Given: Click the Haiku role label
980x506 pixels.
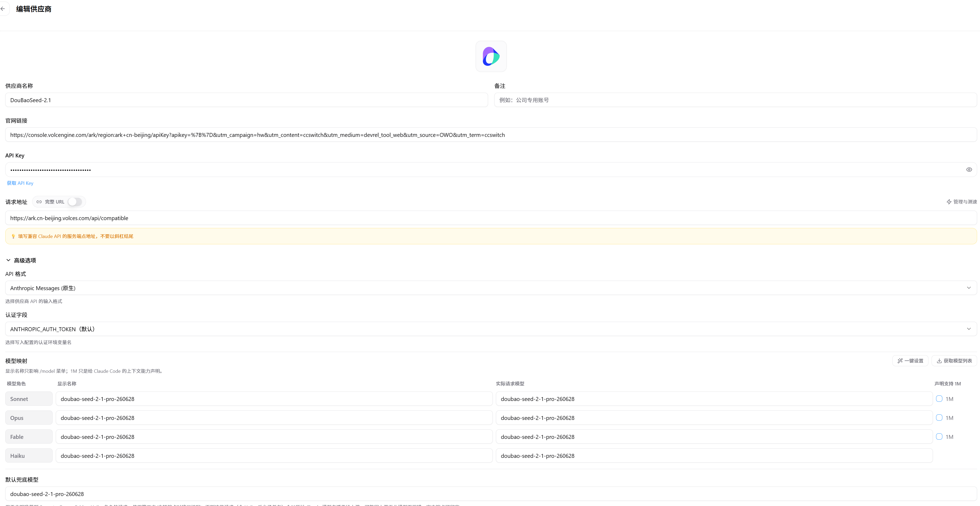Looking at the screenshot, I should point(29,456).
